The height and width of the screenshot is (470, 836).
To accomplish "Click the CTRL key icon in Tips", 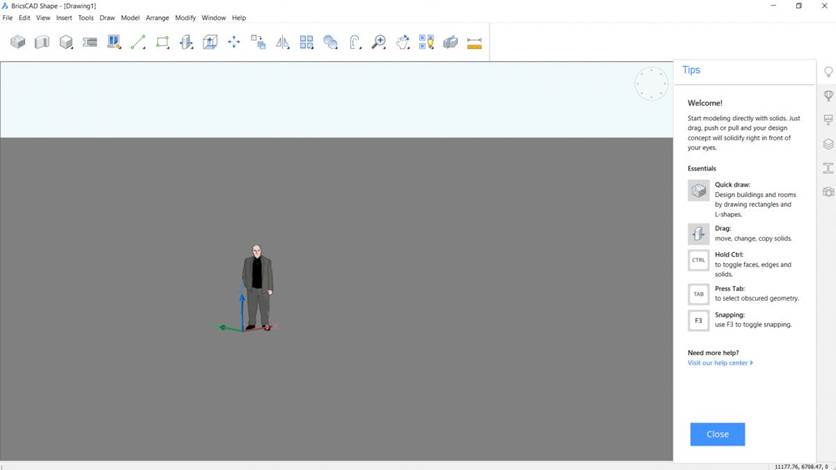I will pyautogui.click(x=698, y=260).
